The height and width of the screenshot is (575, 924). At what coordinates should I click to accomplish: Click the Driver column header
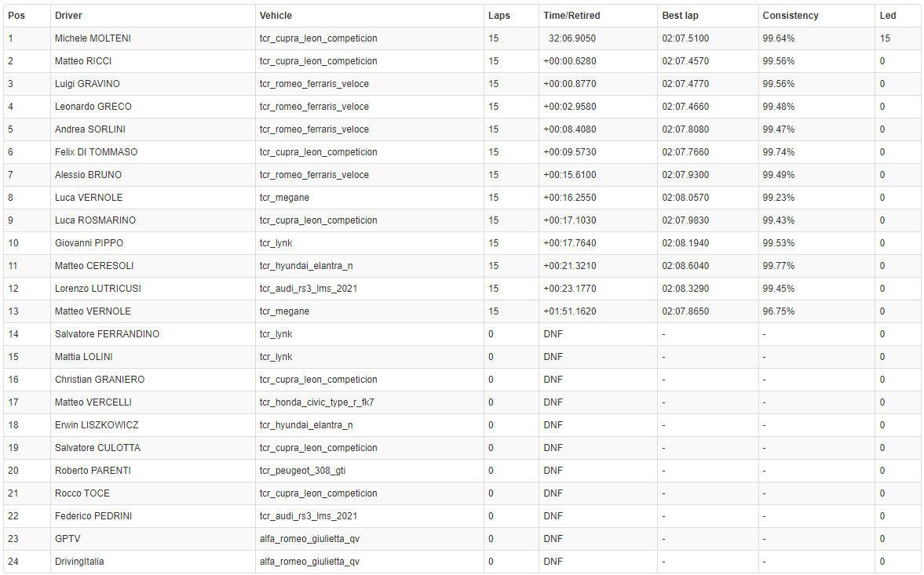pyautogui.click(x=68, y=16)
